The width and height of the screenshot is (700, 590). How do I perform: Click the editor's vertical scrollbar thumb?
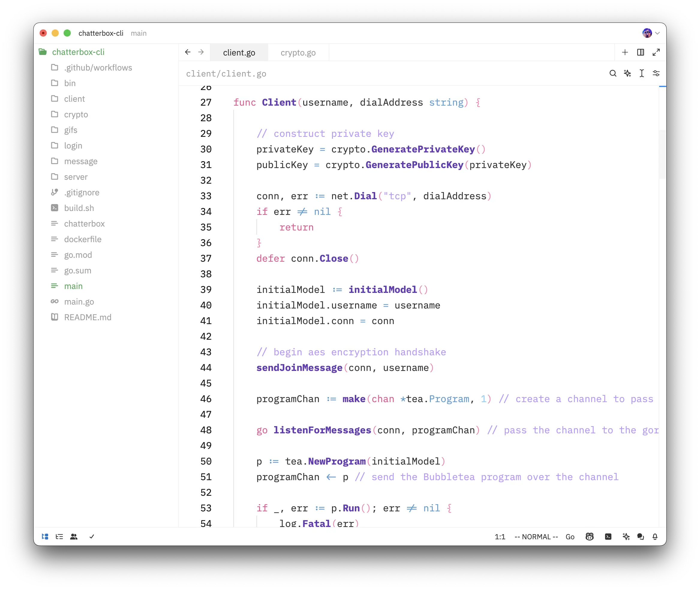coord(662,154)
